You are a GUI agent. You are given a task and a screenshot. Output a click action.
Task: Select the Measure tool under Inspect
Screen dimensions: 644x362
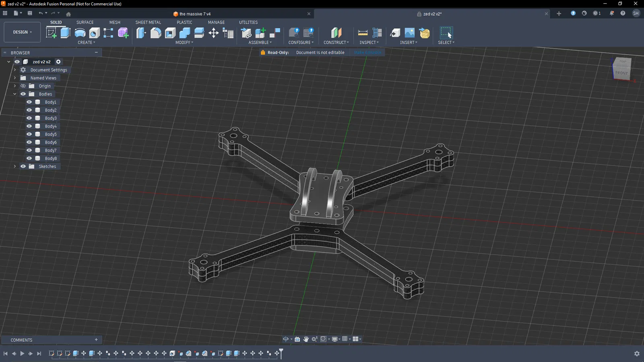tap(363, 33)
